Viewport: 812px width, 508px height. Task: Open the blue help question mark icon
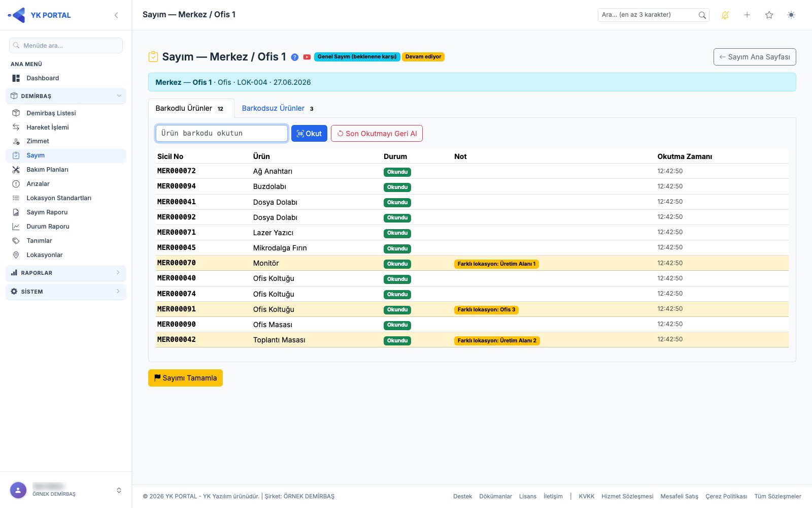click(x=295, y=57)
